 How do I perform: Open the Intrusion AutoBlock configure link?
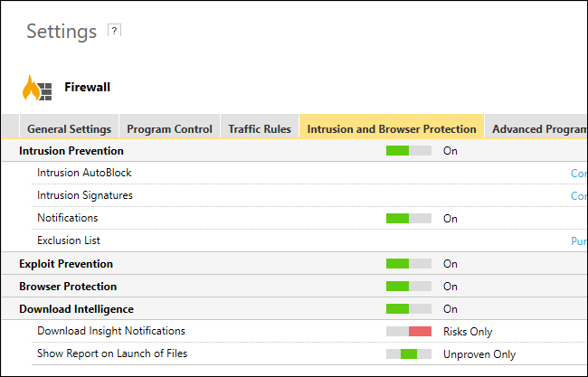[x=578, y=173]
